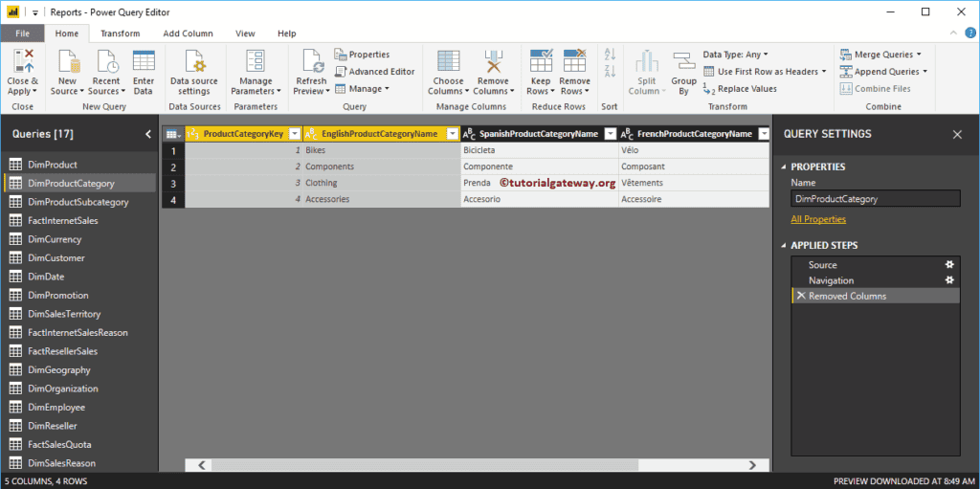
Task: Switch to the View tab
Action: click(x=245, y=33)
